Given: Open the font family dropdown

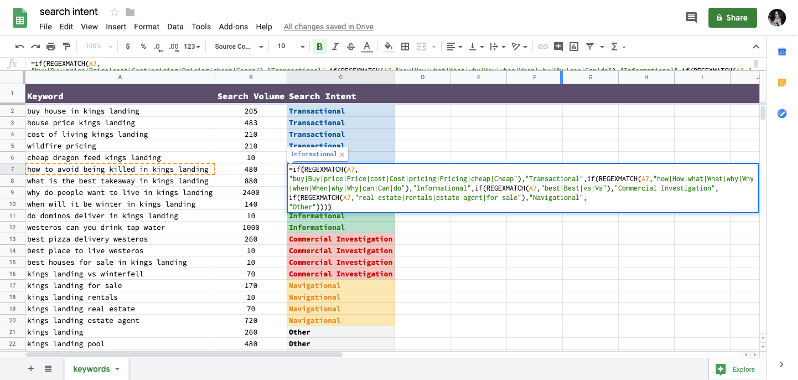Looking at the screenshot, I should 239,47.
